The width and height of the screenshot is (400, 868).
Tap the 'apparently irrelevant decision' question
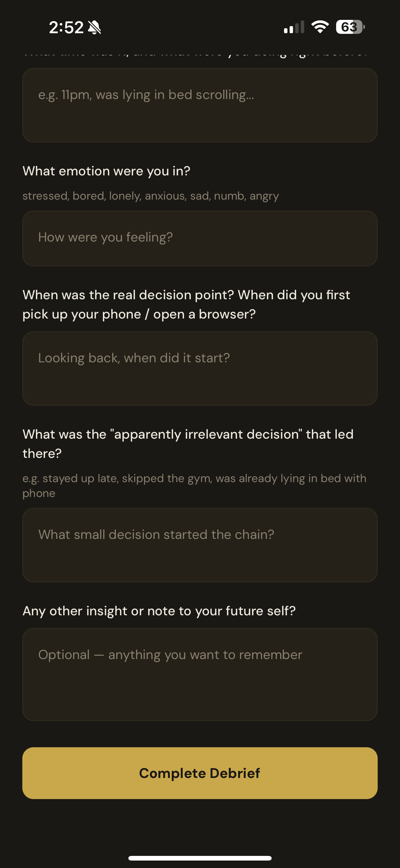tap(188, 444)
